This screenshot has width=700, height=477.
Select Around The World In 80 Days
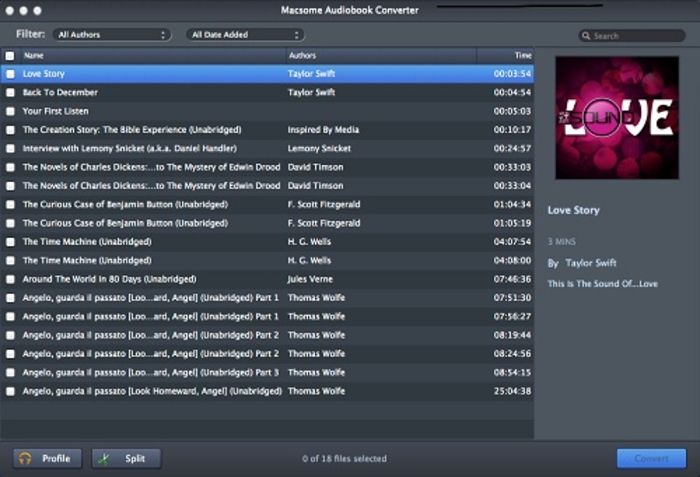tap(109, 280)
